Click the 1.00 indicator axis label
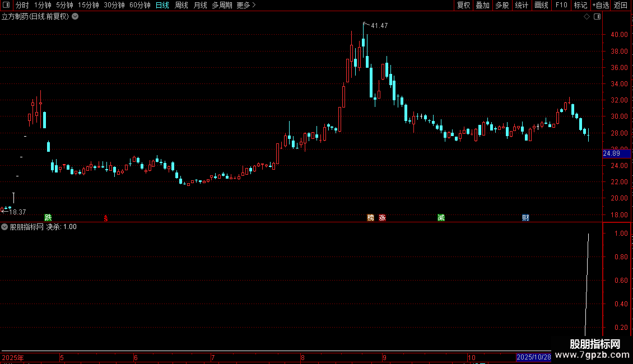 [x=621, y=234]
